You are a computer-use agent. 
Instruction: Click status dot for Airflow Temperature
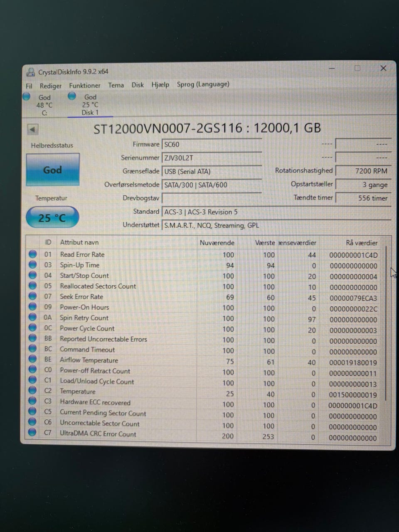pos(32,360)
